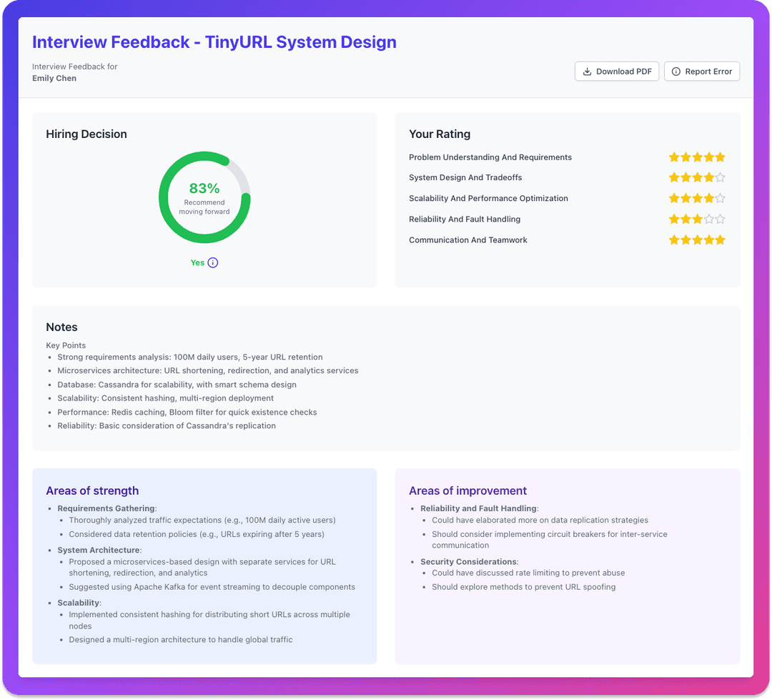Toggle the third star of Reliability And Fault Handling
The width and height of the screenshot is (772, 700).
pyautogui.click(x=697, y=219)
